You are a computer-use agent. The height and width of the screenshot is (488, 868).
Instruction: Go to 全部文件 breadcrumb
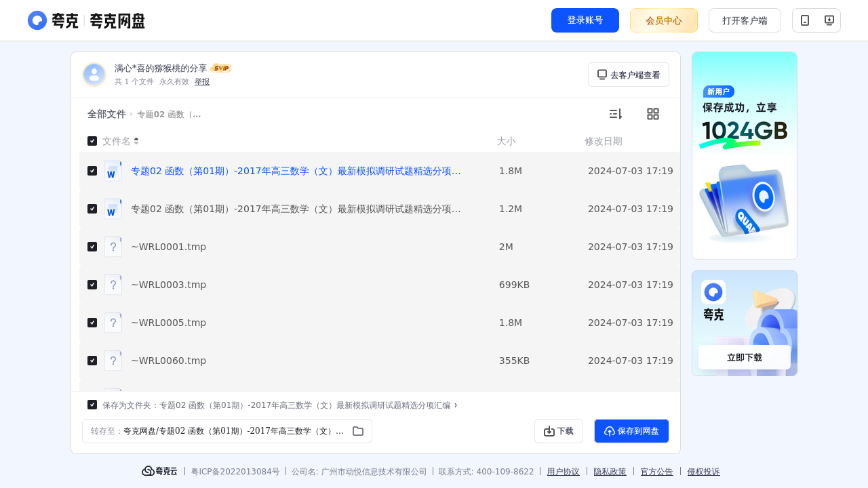tap(106, 114)
